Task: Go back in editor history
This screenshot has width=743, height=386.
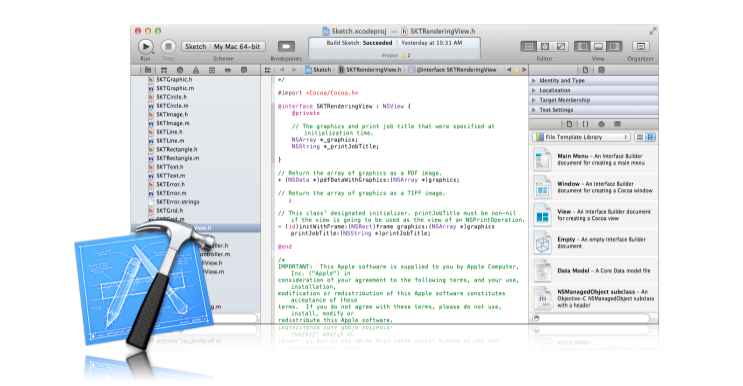Action: pos(282,70)
